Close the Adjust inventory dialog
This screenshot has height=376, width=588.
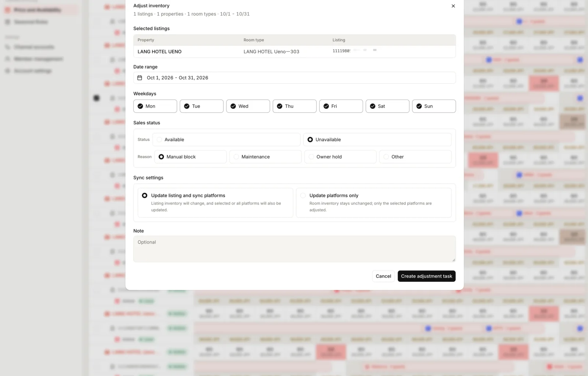[453, 6]
